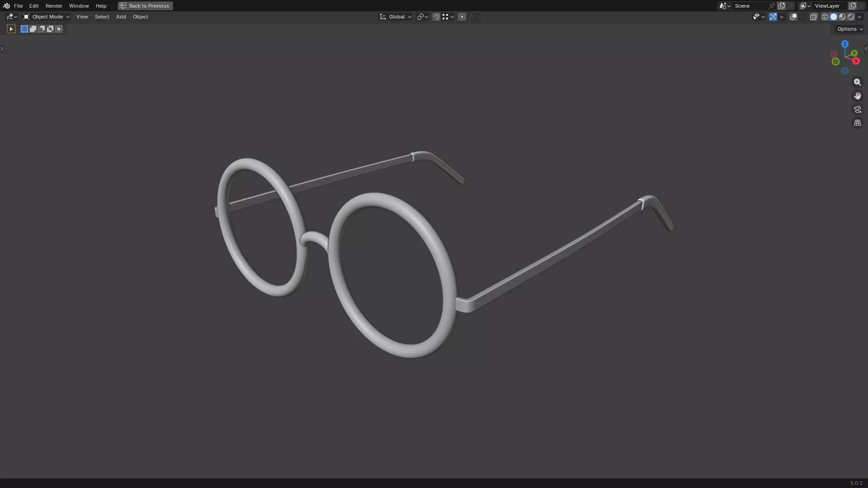Switch to rendered viewport shading
Image resolution: width=868 pixels, height=488 pixels.
tap(851, 17)
